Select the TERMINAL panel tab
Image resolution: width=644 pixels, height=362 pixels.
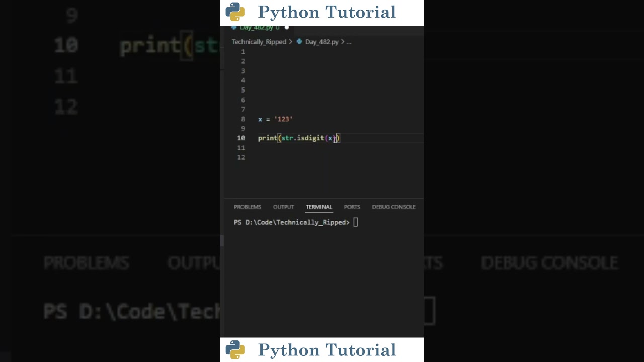(319, 207)
